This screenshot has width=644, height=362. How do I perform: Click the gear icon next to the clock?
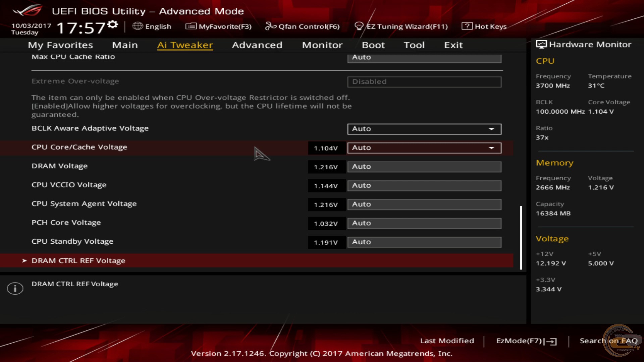113,24
